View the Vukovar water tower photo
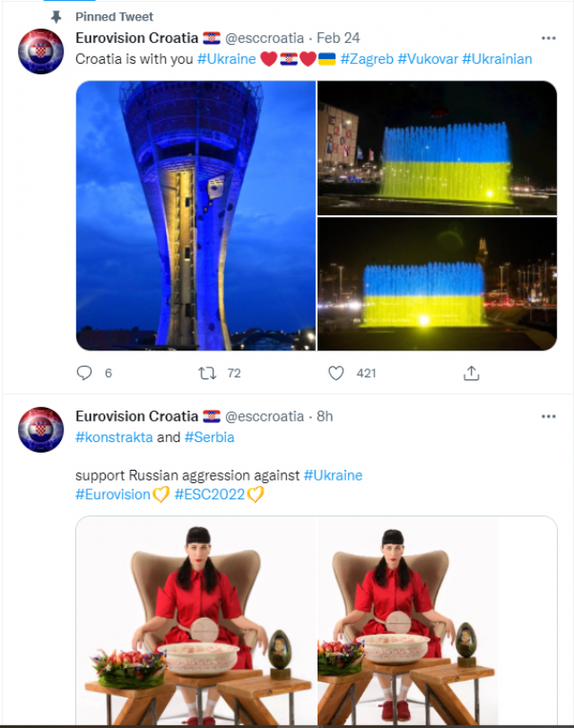Viewport: 574px width, 728px height. point(196,215)
